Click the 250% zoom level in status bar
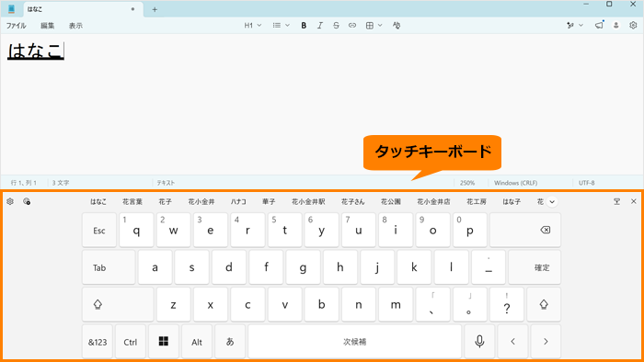This screenshot has width=644, height=362. (x=467, y=183)
